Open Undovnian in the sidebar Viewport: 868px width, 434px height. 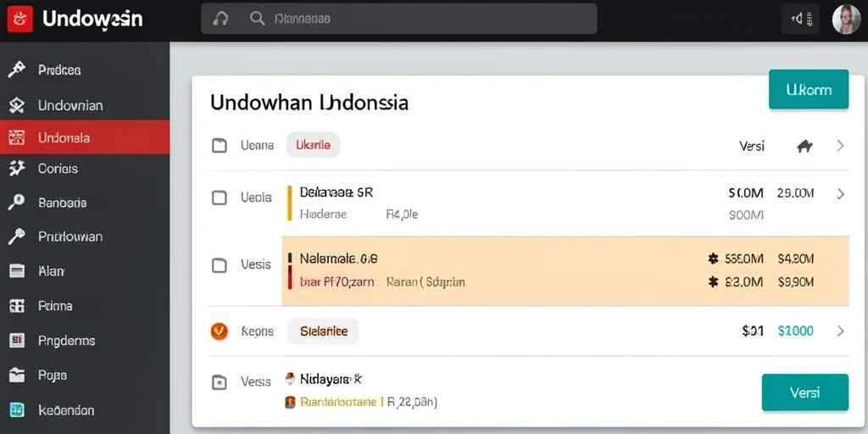85,105
